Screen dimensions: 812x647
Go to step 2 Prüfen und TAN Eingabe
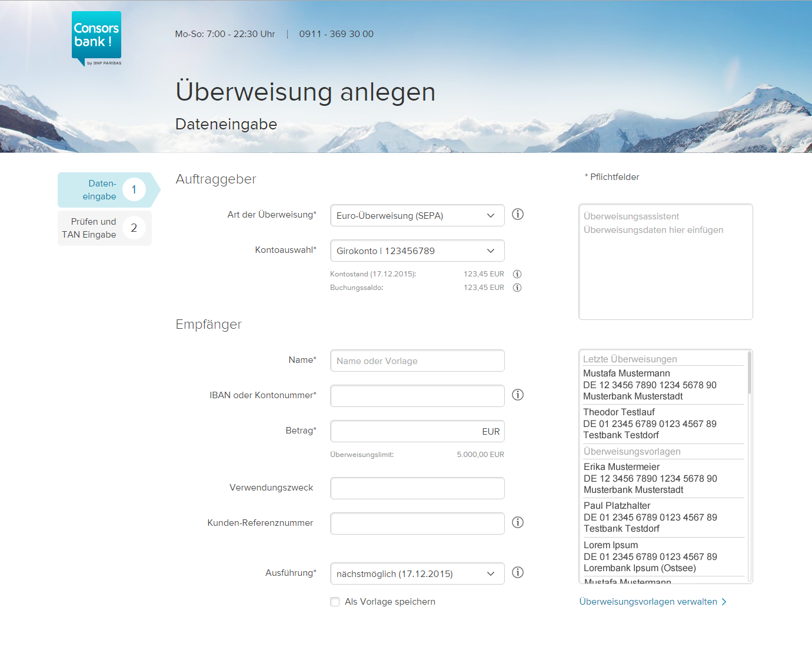105,228
